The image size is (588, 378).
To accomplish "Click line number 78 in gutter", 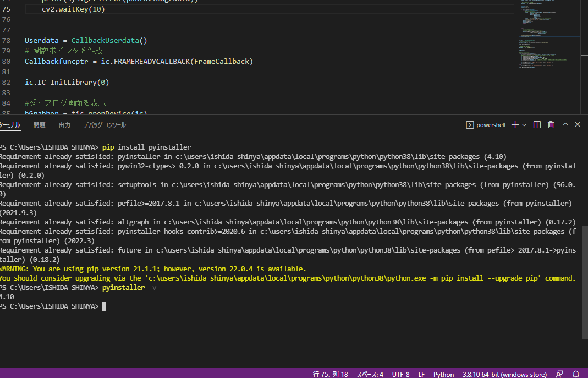I will [7, 41].
